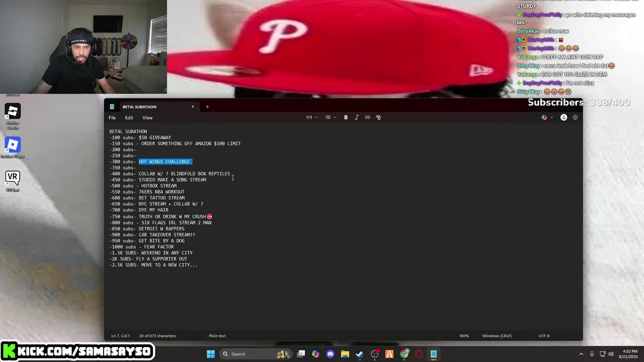Click the '-100 subs- $50 GIVEAWAY' line
The image size is (644, 362).
click(140, 138)
